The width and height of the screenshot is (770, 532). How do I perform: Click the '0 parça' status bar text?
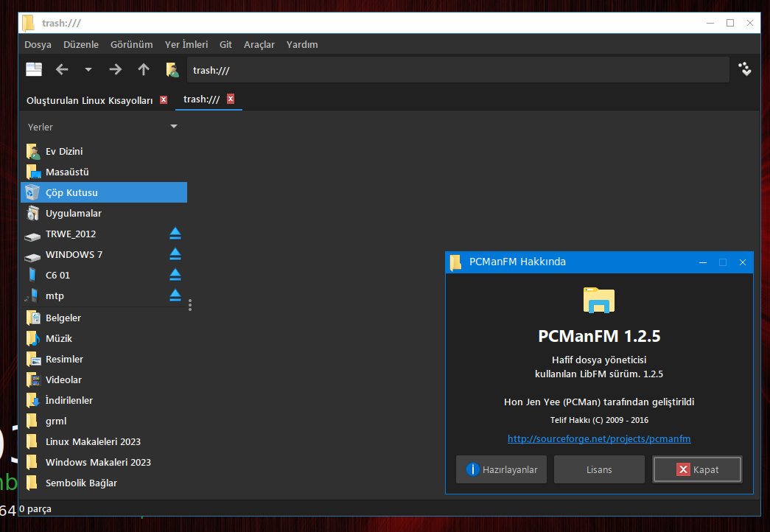[35, 509]
